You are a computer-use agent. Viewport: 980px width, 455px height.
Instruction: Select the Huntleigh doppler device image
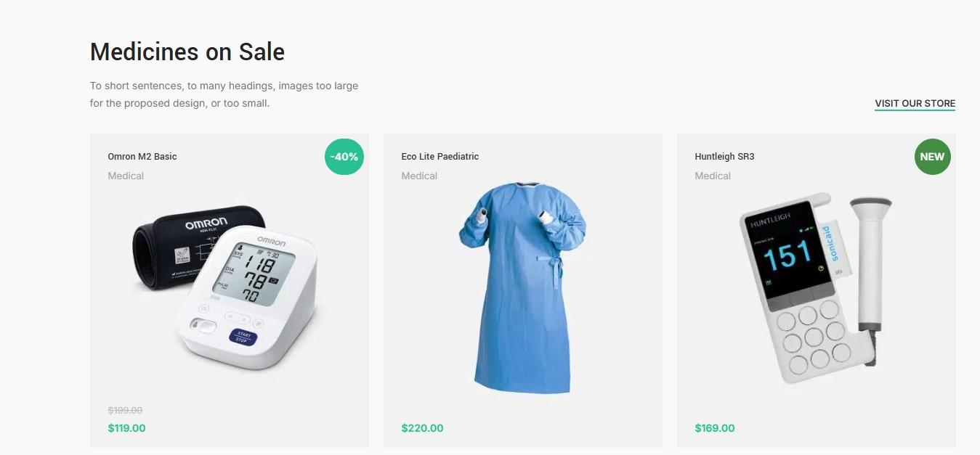(815, 288)
